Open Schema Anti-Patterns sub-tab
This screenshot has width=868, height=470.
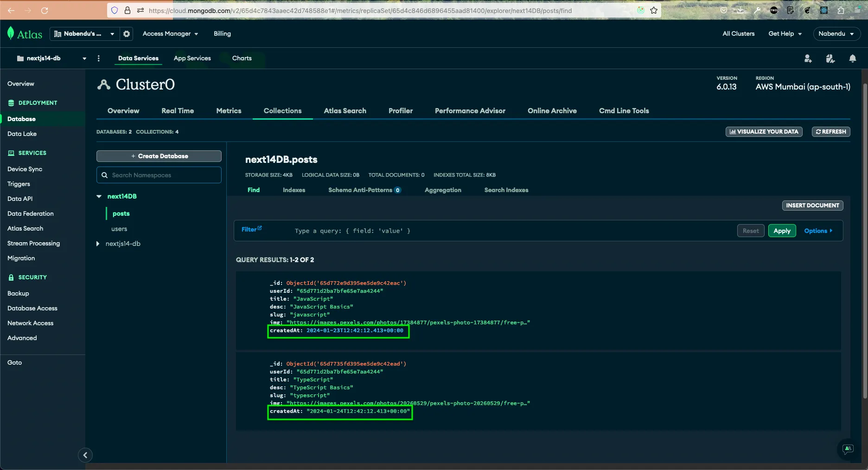pyautogui.click(x=364, y=190)
